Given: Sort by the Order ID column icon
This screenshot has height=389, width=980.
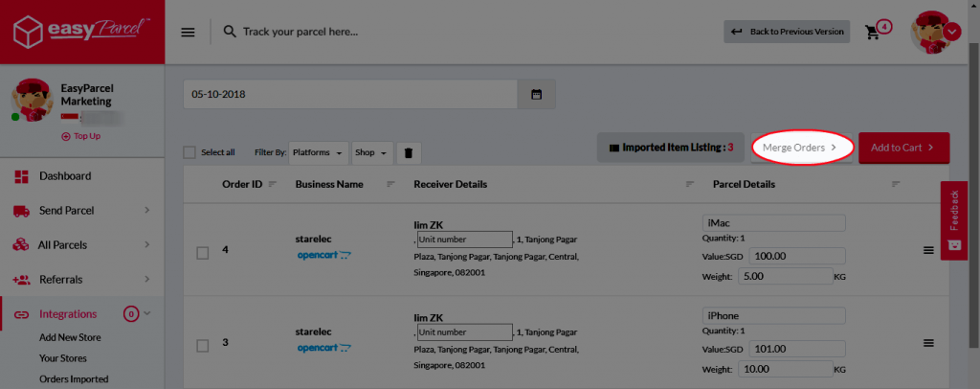Looking at the screenshot, I should coord(273,185).
